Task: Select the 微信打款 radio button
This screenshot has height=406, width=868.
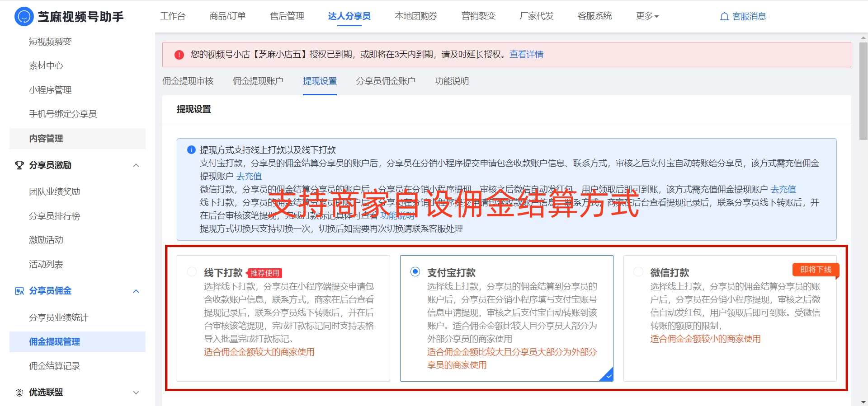Action: click(x=638, y=272)
